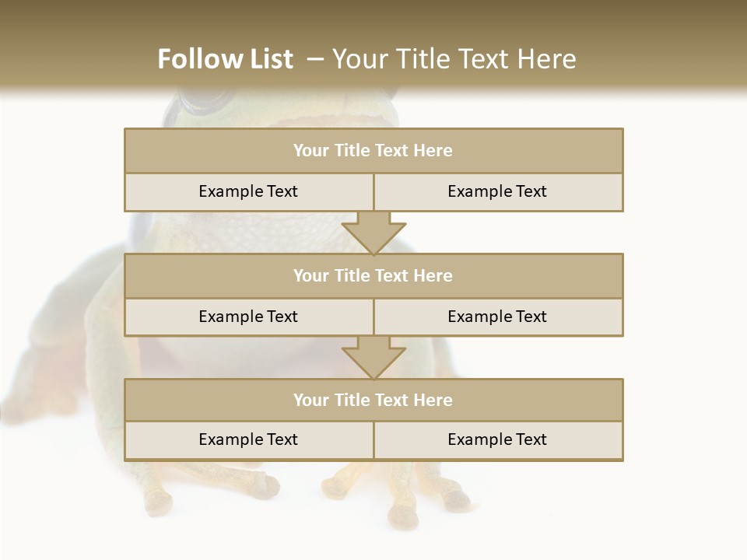Choose the bottom block's left Example Text cell
This screenshot has height=560, width=747.
249,440
